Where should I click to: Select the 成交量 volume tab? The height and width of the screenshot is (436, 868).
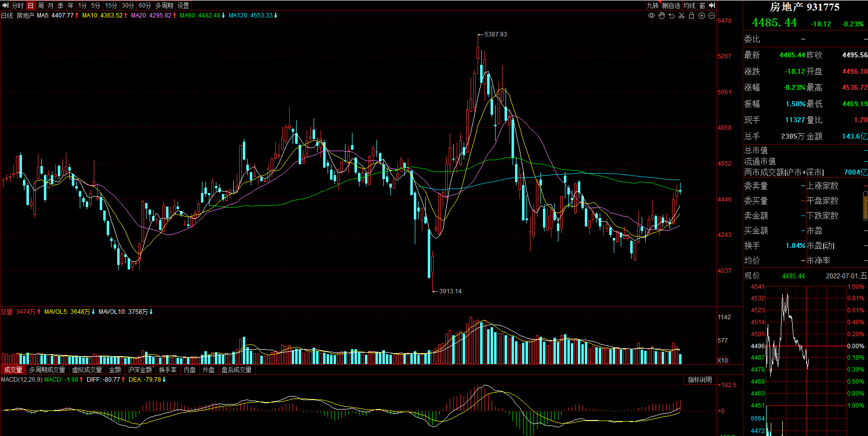[x=13, y=370]
